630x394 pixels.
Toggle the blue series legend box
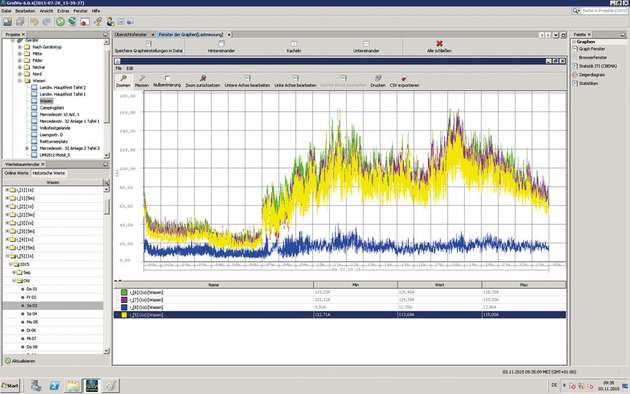(124, 307)
